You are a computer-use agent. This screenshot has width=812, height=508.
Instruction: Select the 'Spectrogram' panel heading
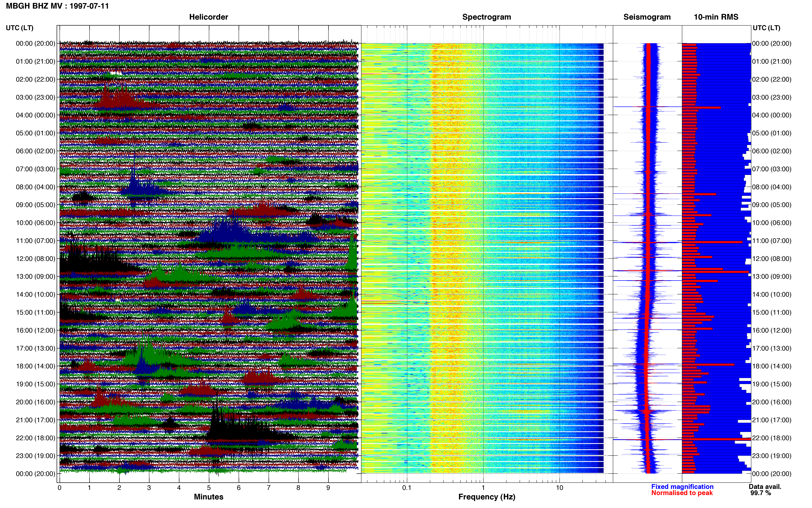coord(487,17)
